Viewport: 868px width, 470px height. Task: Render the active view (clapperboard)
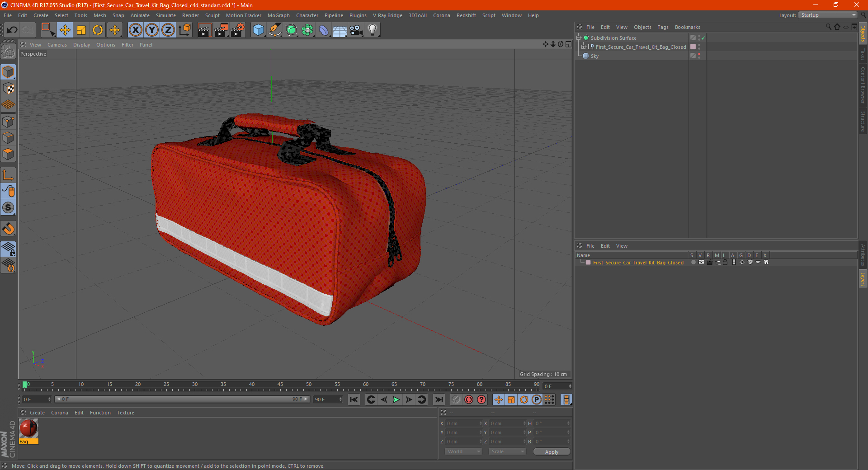click(x=204, y=30)
